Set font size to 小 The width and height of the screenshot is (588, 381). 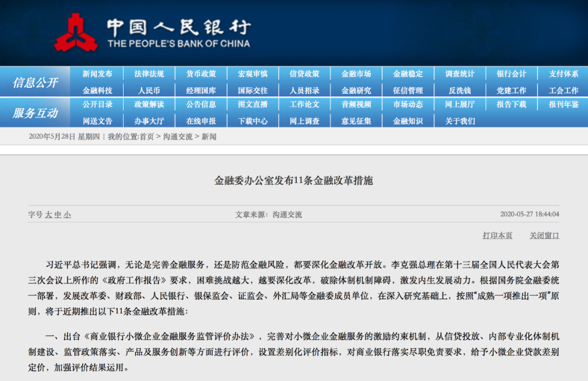pyautogui.click(x=67, y=215)
